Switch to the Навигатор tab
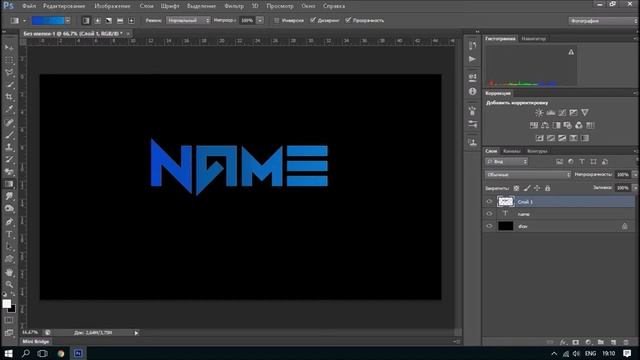 (x=533, y=39)
